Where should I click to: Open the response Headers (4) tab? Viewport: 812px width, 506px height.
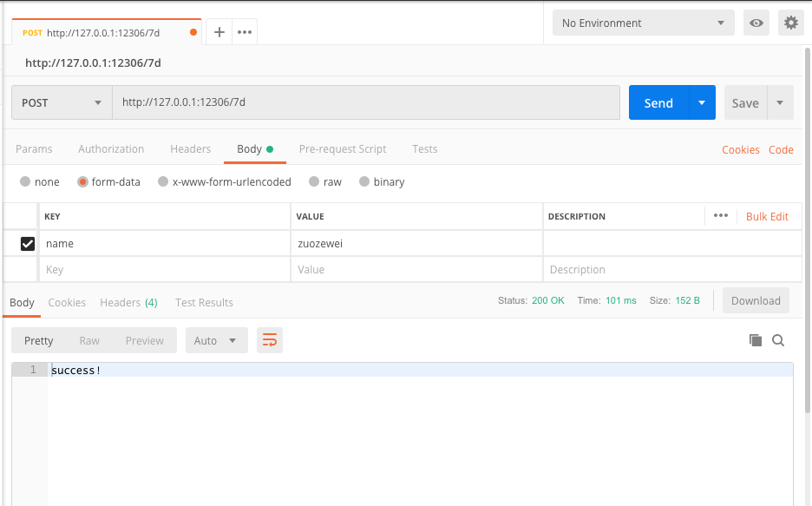(128, 302)
